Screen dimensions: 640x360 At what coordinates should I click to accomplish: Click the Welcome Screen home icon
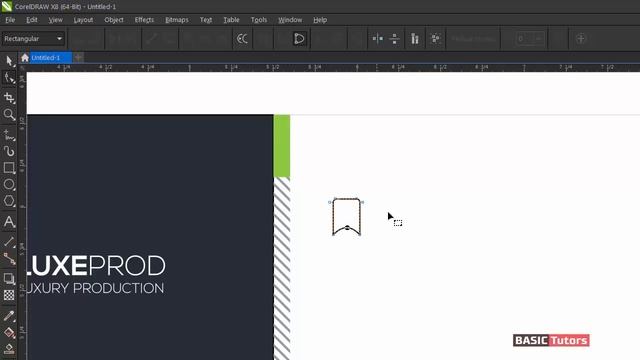click(25, 58)
